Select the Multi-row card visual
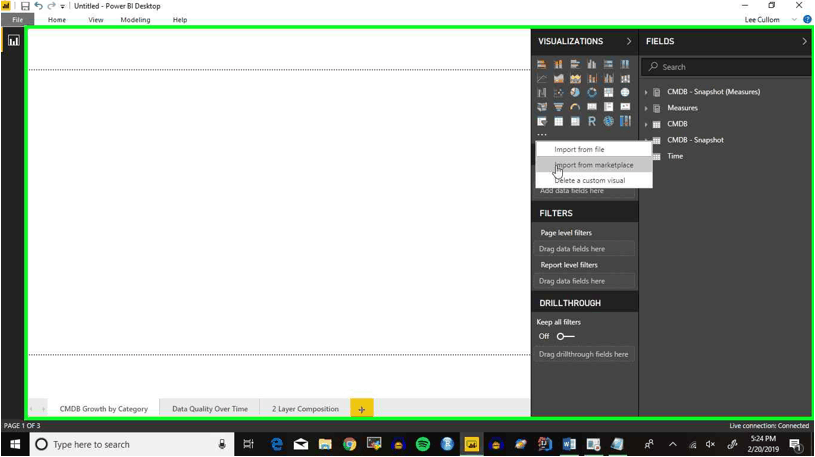This screenshot has height=457, width=815. (608, 107)
